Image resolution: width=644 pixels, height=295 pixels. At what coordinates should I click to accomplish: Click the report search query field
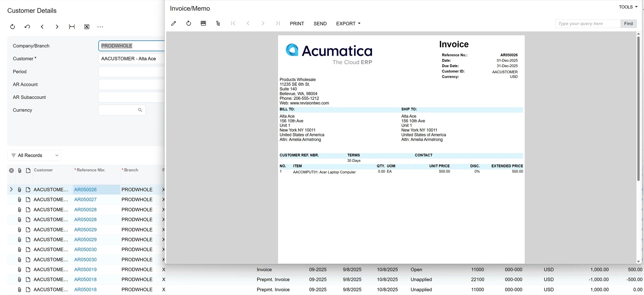pyautogui.click(x=587, y=24)
